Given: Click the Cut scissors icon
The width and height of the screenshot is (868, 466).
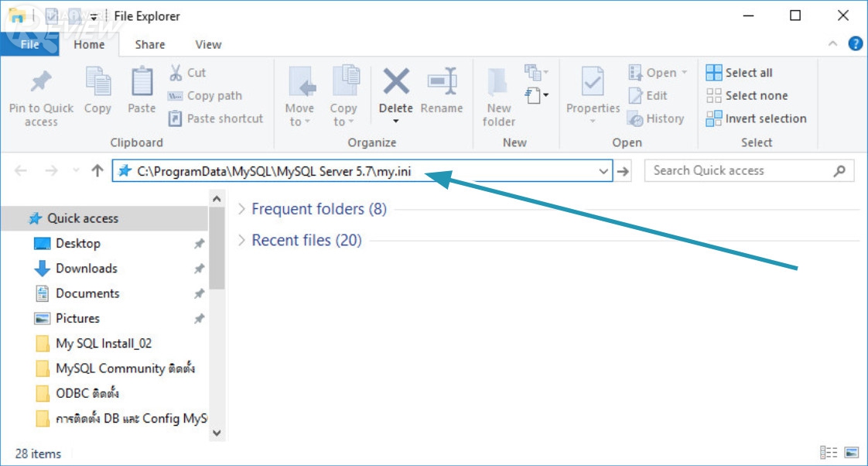Looking at the screenshot, I should [176, 73].
